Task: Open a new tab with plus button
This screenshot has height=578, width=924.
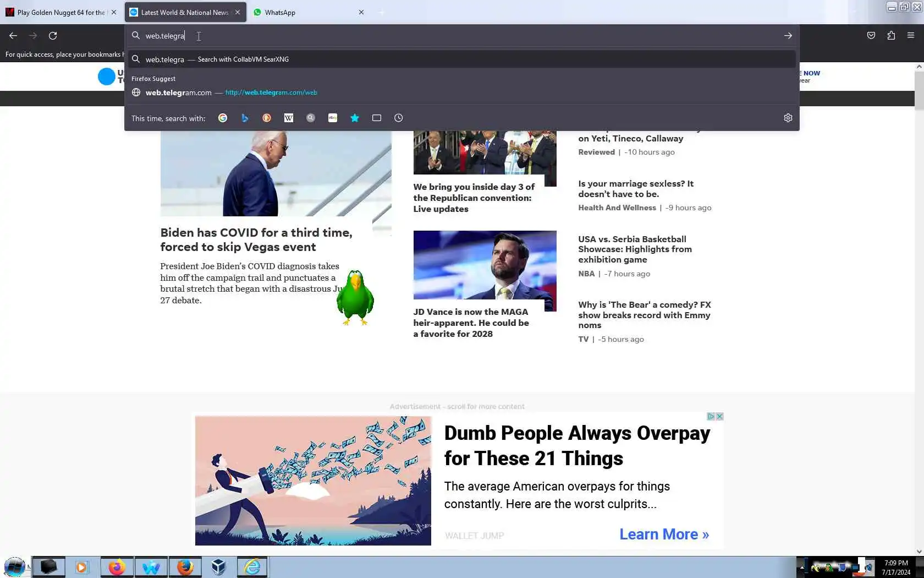Action: point(382,12)
